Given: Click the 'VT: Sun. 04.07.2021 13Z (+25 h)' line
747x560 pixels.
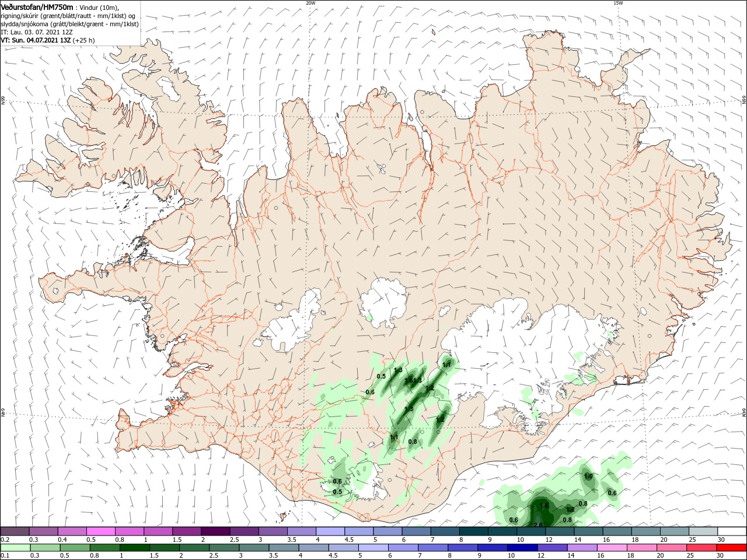Looking at the screenshot, I should (x=48, y=40).
